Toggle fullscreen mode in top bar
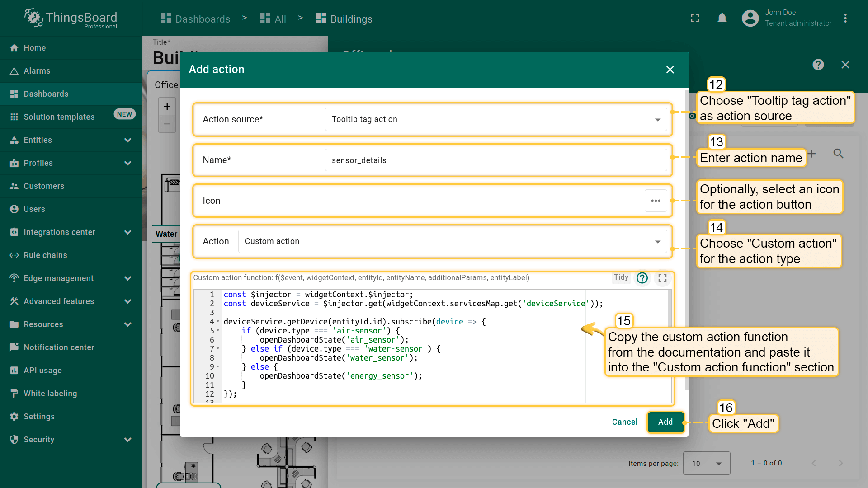The image size is (868, 488). click(695, 19)
